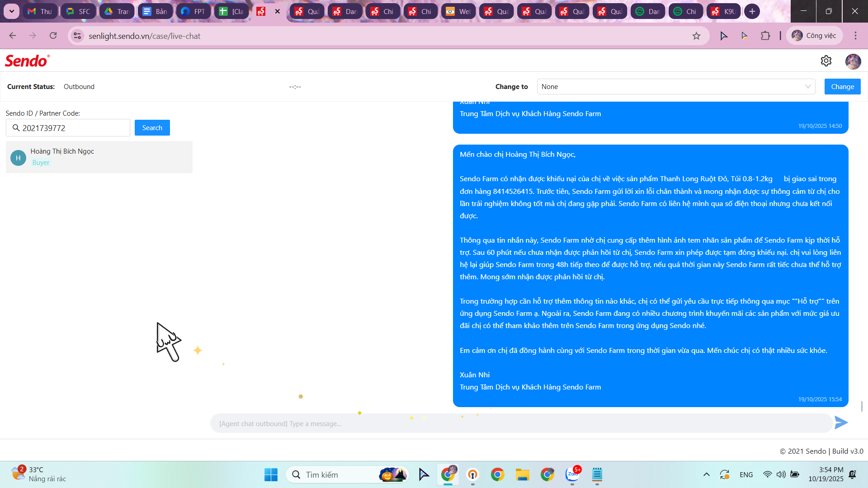This screenshot has height=488, width=868.
Task: Open Zalo app in taskbar
Action: [572, 474]
